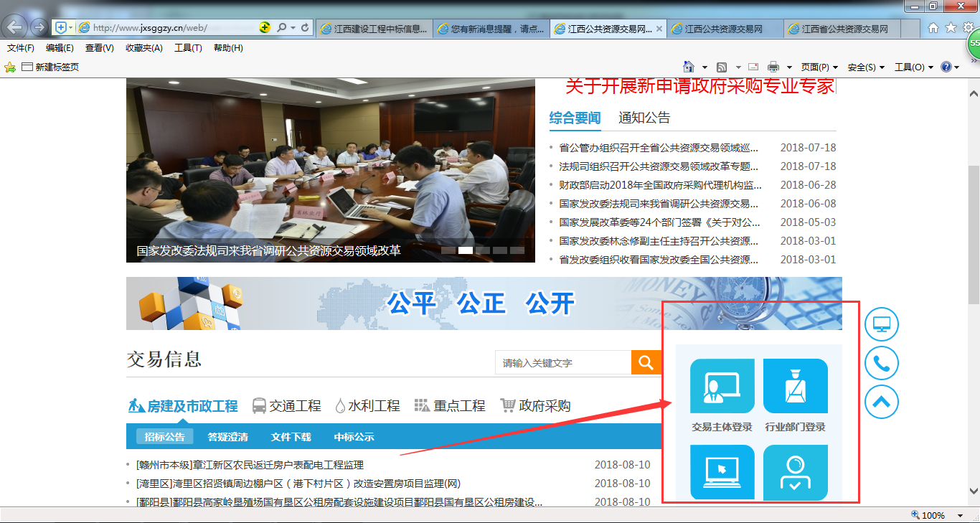Open 行业部门登录 login icon
980x523 pixels.
(x=795, y=387)
